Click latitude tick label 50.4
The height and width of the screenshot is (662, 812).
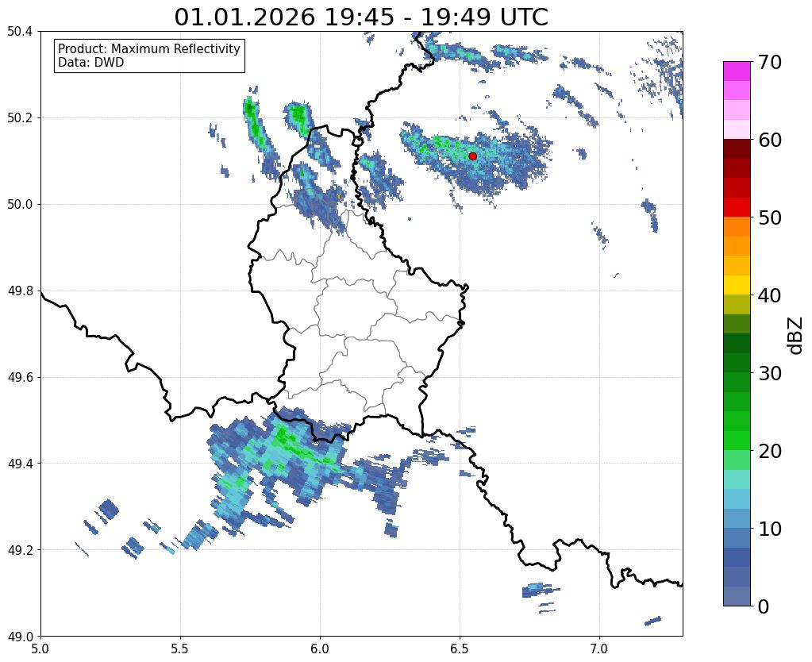(x=20, y=32)
